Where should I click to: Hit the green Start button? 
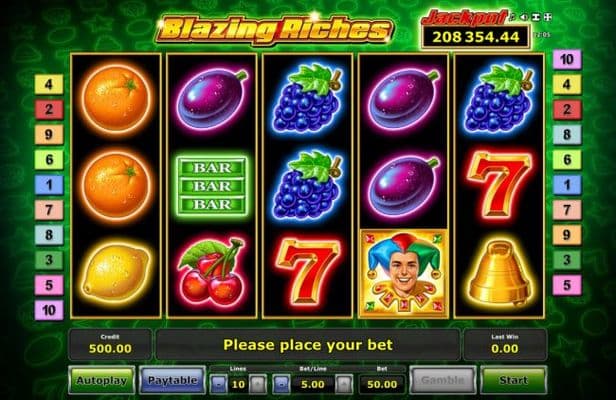point(513,380)
